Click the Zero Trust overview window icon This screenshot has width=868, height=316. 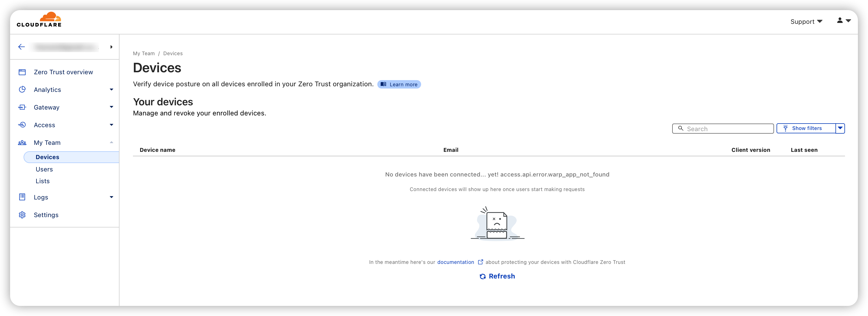tap(22, 72)
